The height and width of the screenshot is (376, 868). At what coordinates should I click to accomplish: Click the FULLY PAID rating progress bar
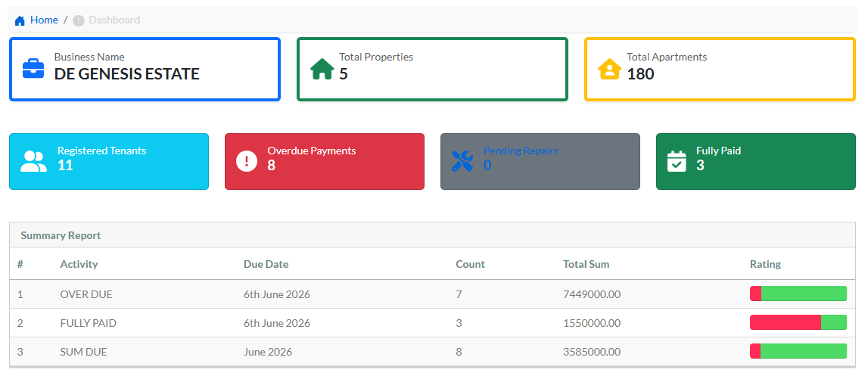click(x=798, y=322)
